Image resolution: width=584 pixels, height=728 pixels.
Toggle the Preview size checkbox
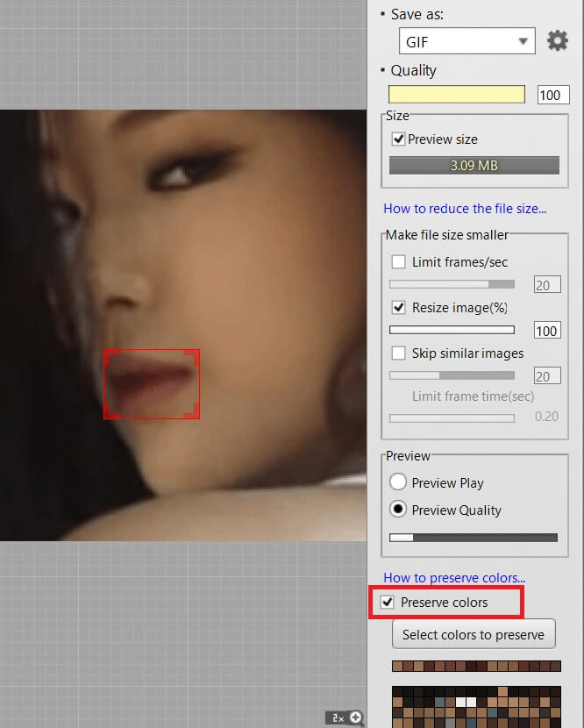(x=398, y=139)
